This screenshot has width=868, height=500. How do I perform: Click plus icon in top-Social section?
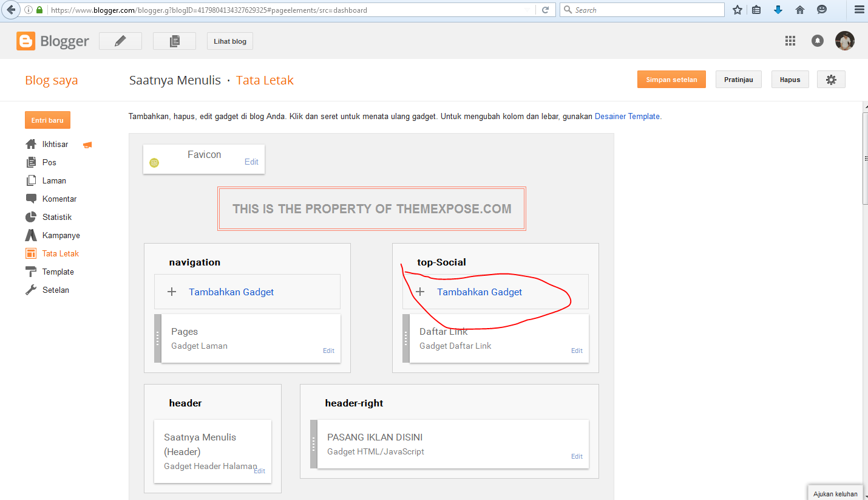pos(420,292)
